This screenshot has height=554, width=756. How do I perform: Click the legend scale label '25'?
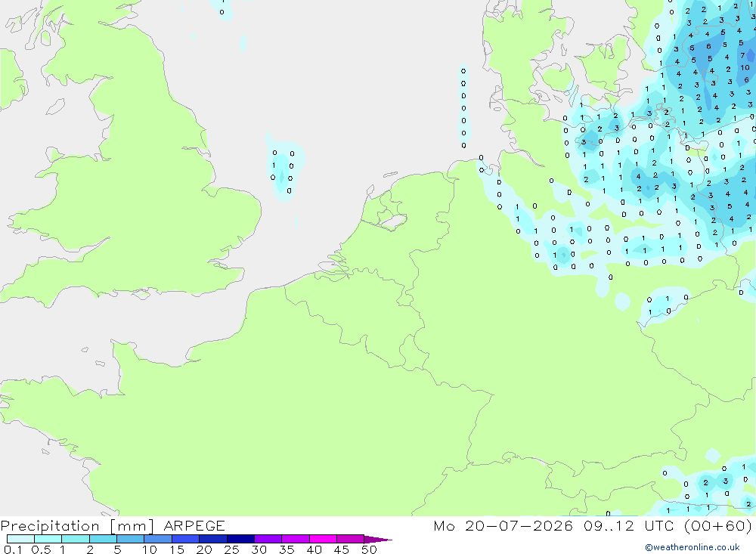pyautogui.click(x=231, y=549)
